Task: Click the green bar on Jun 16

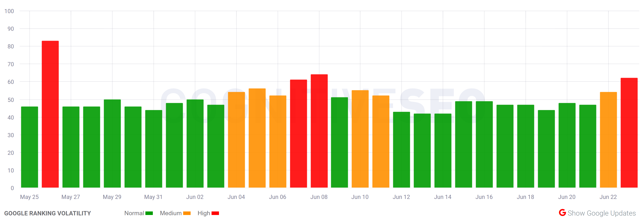Action: click(x=484, y=145)
